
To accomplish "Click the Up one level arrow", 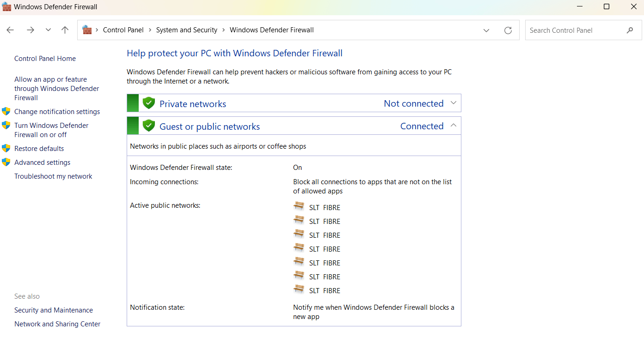I will 65,30.
